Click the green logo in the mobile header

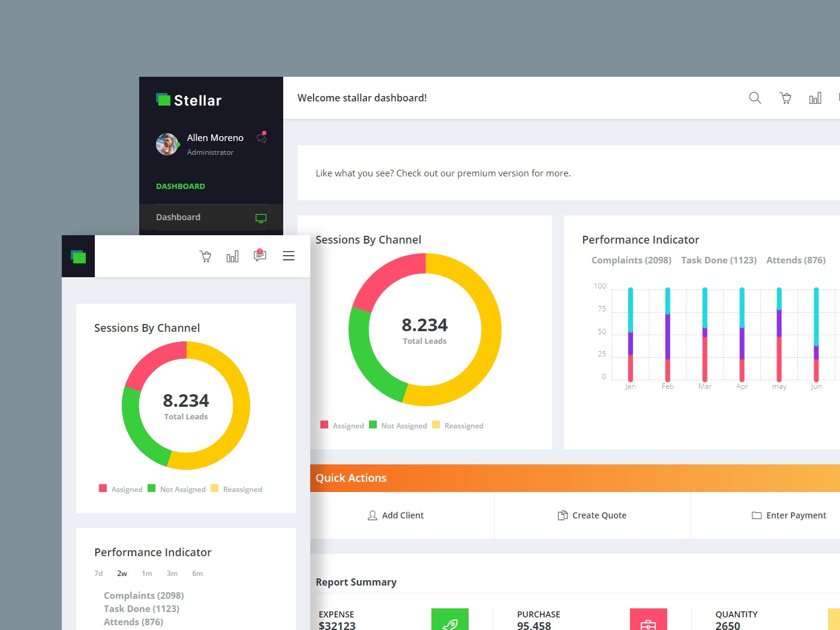click(78, 256)
